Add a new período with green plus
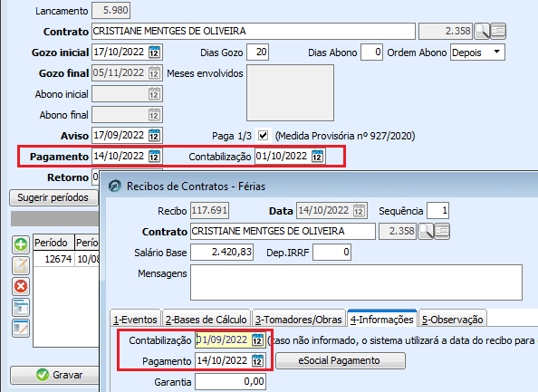Viewport: 538px width, 392px height. tap(21, 244)
